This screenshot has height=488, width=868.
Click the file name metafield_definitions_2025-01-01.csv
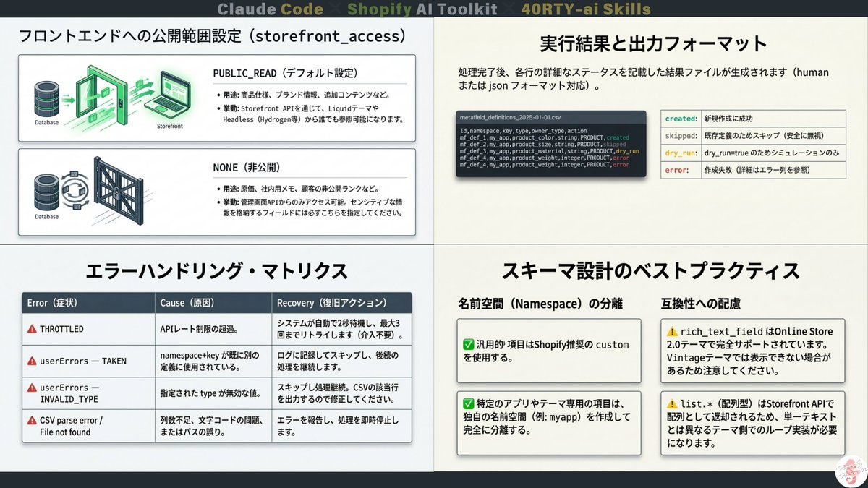click(511, 116)
